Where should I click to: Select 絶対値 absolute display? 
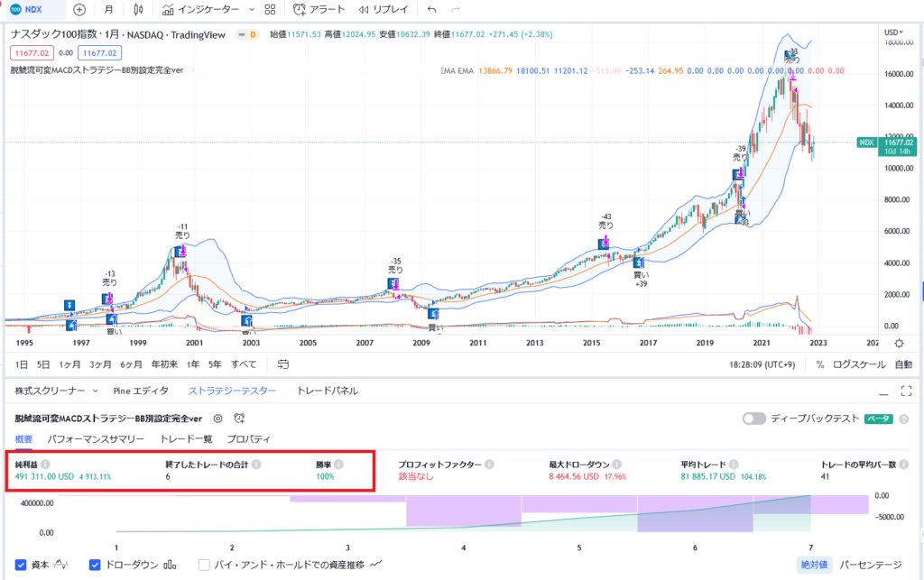pyautogui.click(x=814, y=565)
